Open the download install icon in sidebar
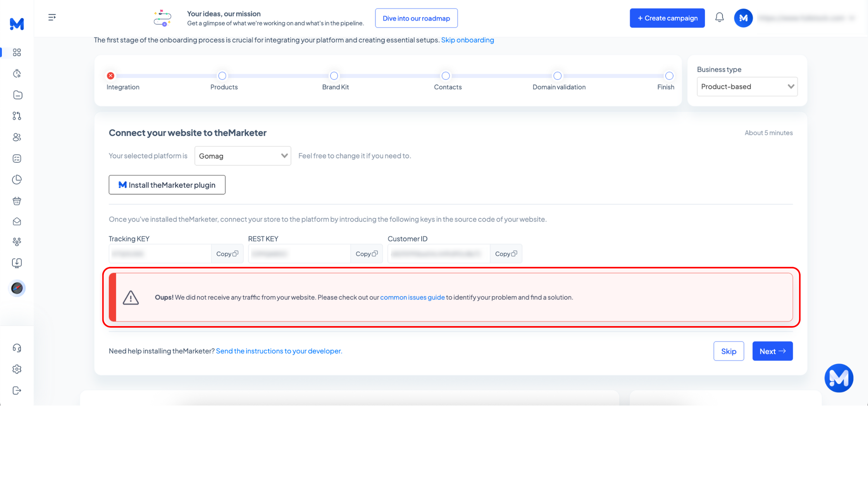This screenshot has width=868, height=488. click(x=17, y=263)
